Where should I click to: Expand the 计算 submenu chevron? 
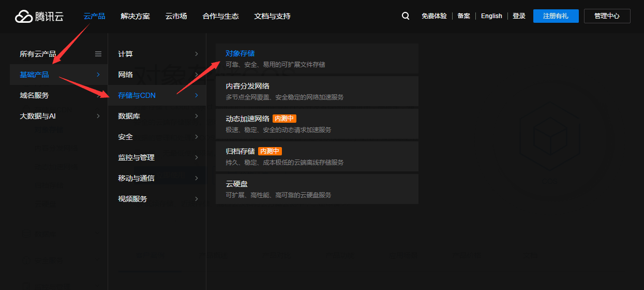click(x=197, y=54)
